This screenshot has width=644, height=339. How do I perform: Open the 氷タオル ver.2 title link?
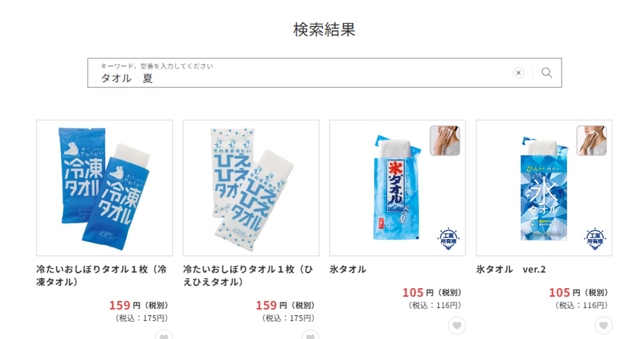[511, 270]
